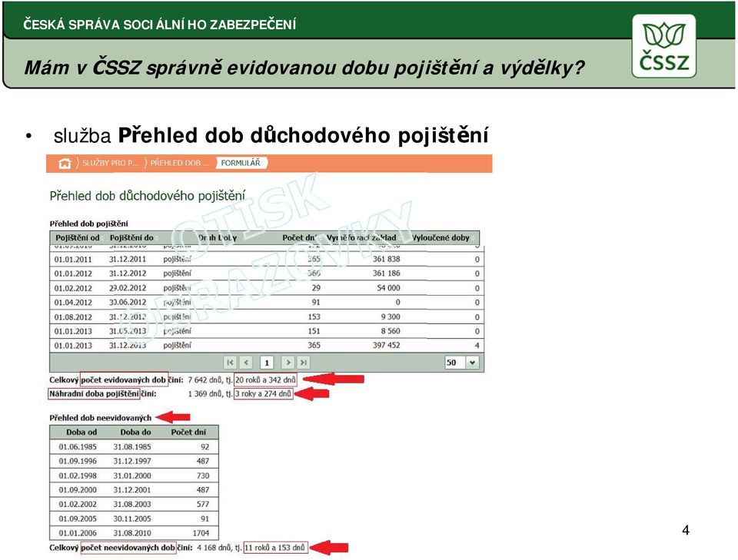
Task: Go to the next page of the table
Action: pyautogui.click(x=288, y=363)
